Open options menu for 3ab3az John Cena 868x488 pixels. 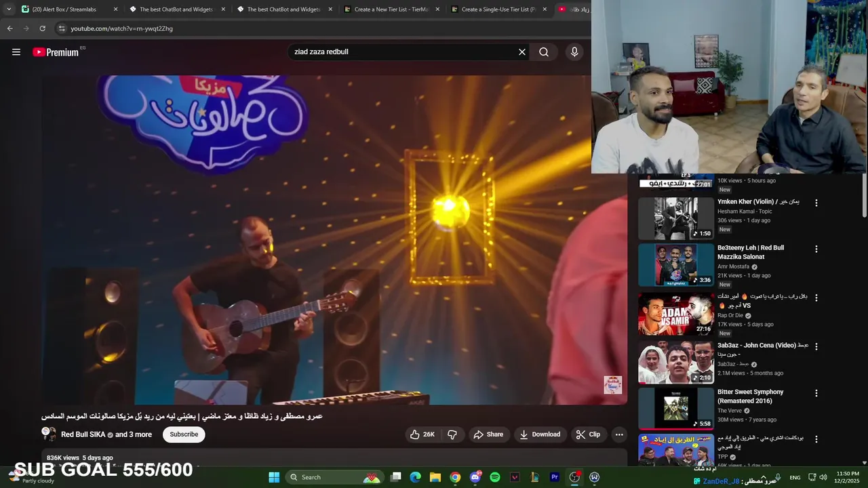pos(816,346)
